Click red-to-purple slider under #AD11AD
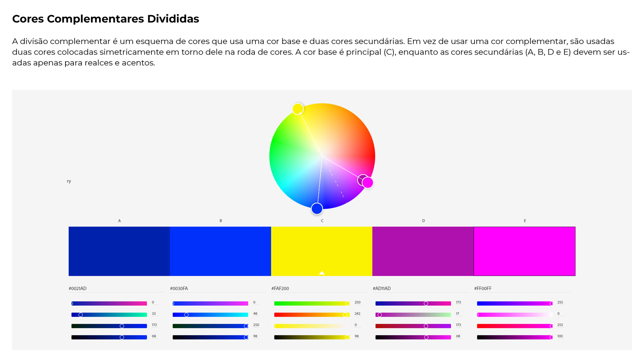644x362 pixels. [413, 326]
